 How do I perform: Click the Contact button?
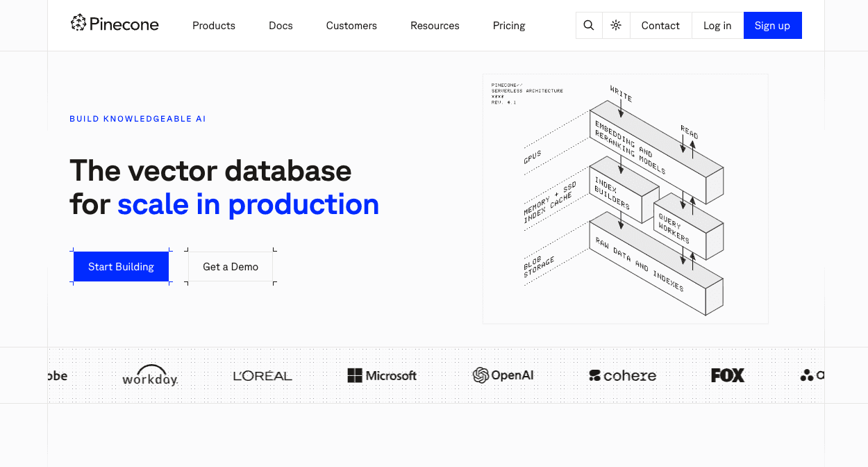point(660,25)
